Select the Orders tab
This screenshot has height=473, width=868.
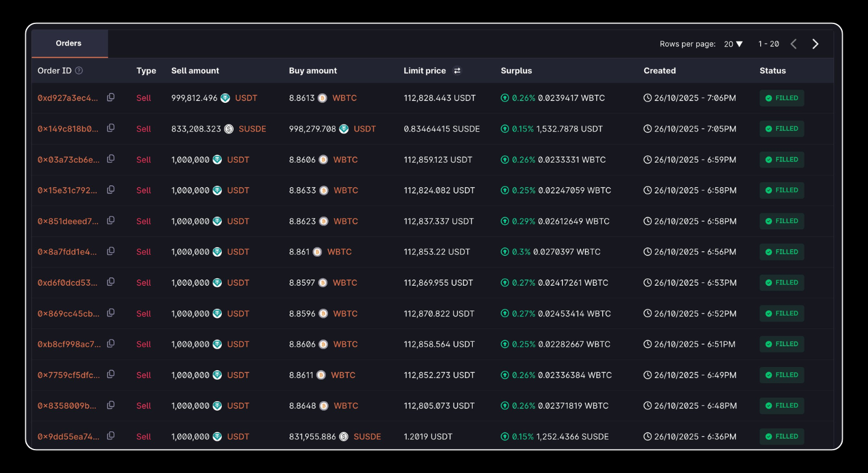[68, 43]
